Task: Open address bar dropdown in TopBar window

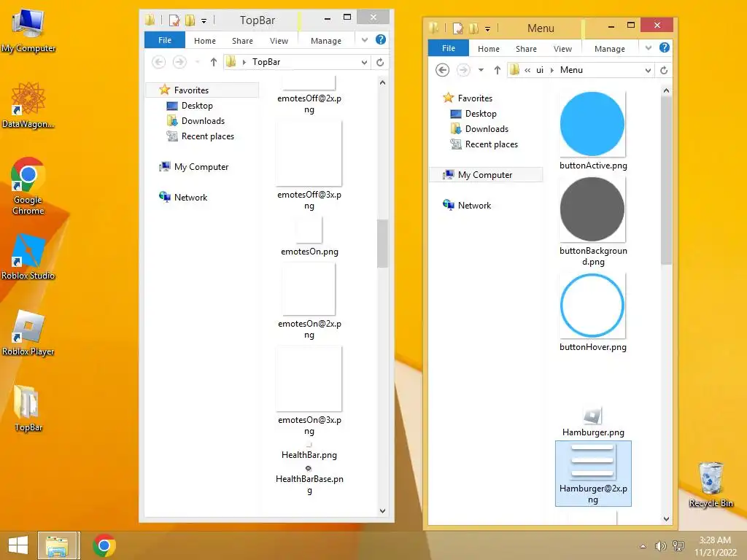Action: coord(364,63)
